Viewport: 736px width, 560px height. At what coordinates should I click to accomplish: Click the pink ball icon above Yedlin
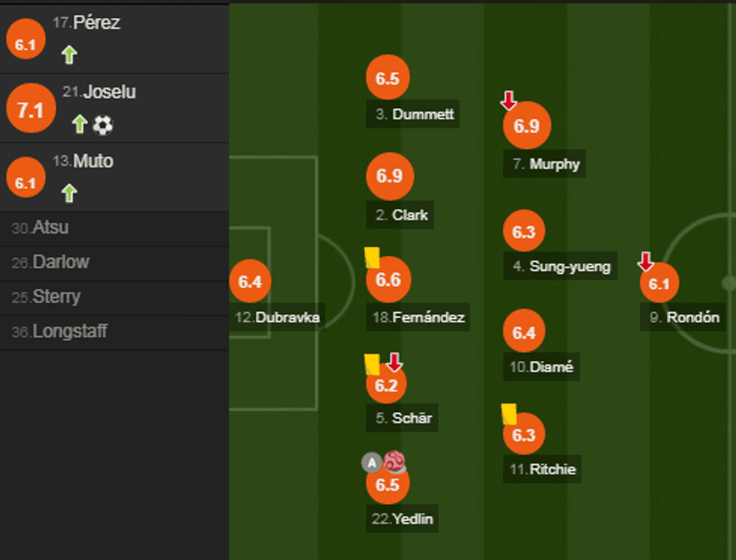[394, 462]
